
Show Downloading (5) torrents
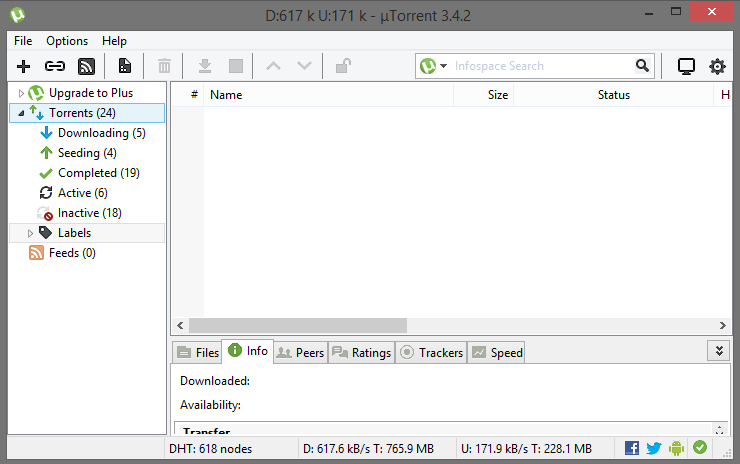101,133
